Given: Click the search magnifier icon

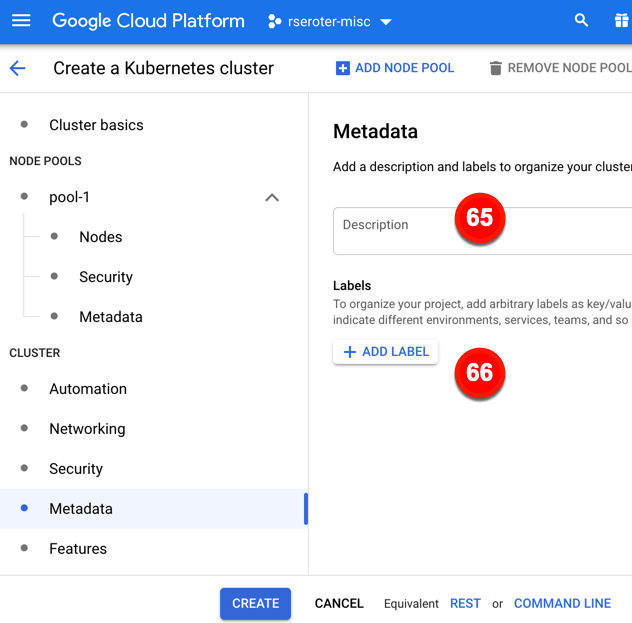Looking at the screenshot, I should coord(581,21).
